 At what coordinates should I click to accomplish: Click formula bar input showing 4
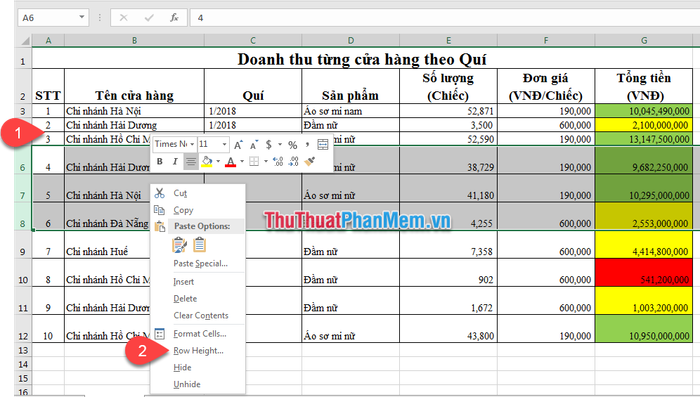(445, 18)
